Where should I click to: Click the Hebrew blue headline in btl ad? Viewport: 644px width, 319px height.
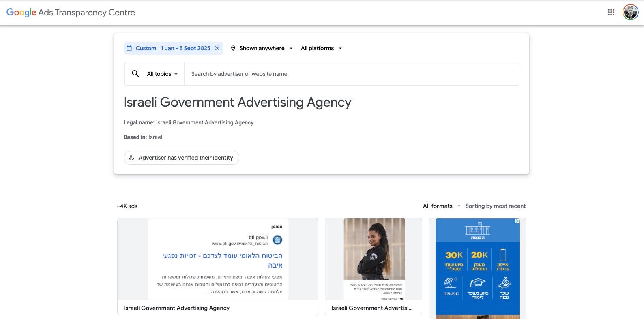pyautogui.click(x=222, y=260)
